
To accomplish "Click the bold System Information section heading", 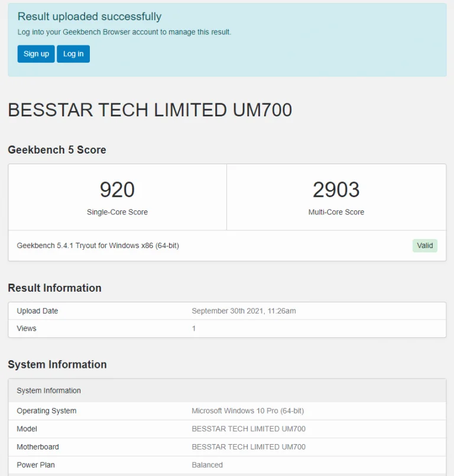I will (x=57, y=364).
